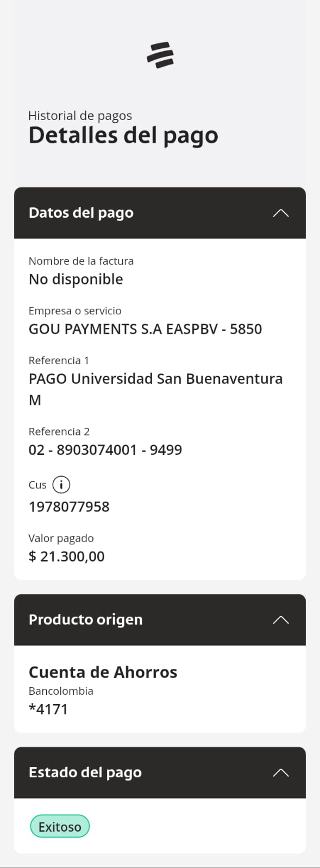This screenshot has height=868, width=320.
Task: Select account number ending *4171
Action: 48,709
